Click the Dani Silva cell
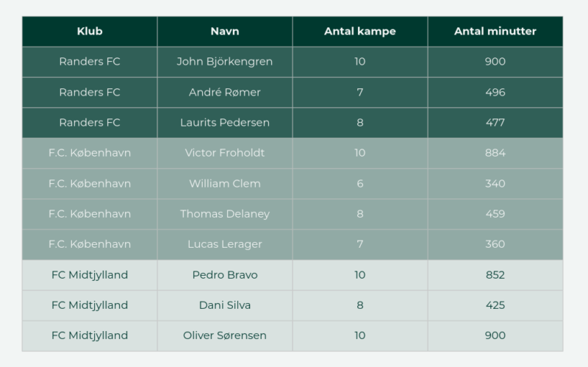Screen dimensions: 588x367 coord(225,305)
